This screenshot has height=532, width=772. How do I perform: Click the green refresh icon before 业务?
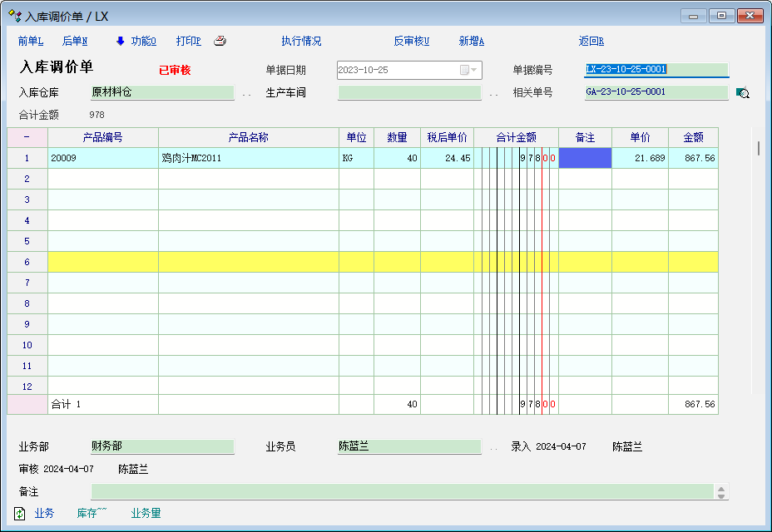20,514
